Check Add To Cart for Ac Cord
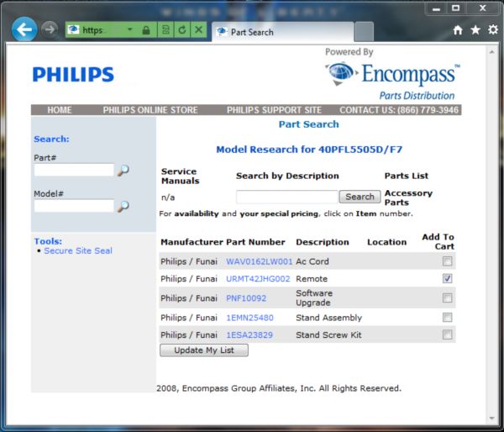This screenshot has height=432, width=504. click(x=447, y=261)
